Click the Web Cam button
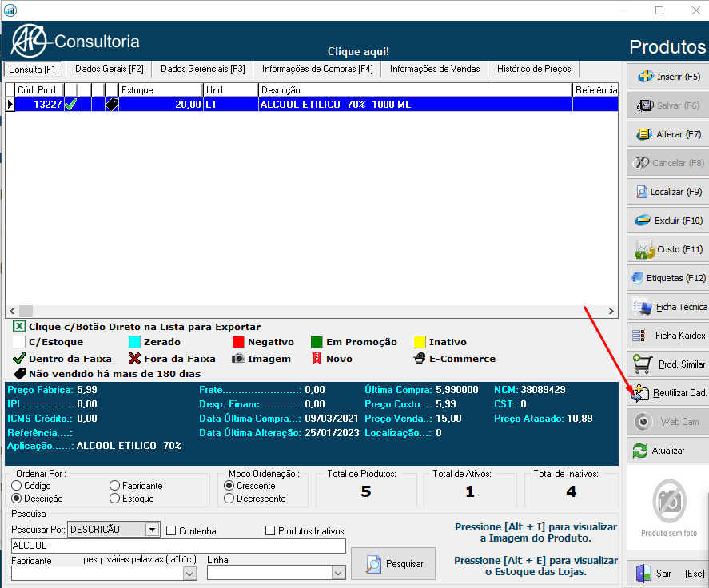The width and height of the screenshot is (709, 588). pos(668,422)
